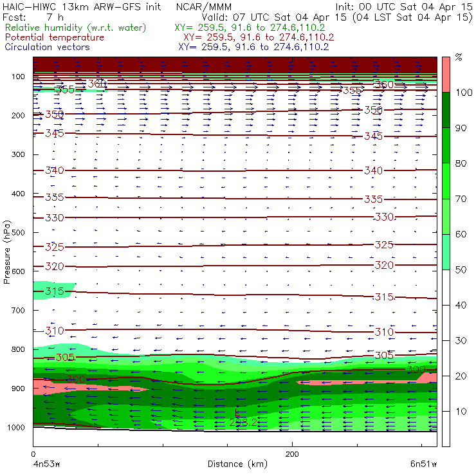Click the '310' contour label near the right side
Screen dimensions: 476x476
[x=384, y=332]
